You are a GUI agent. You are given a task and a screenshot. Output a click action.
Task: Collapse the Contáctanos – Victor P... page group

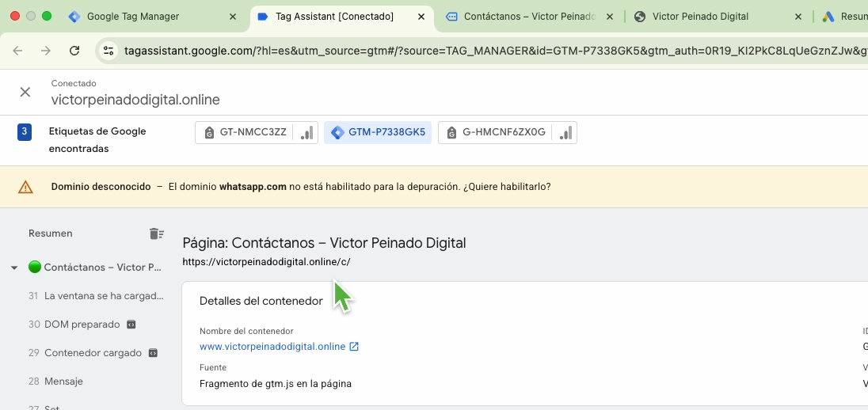[x=14, y=268]
